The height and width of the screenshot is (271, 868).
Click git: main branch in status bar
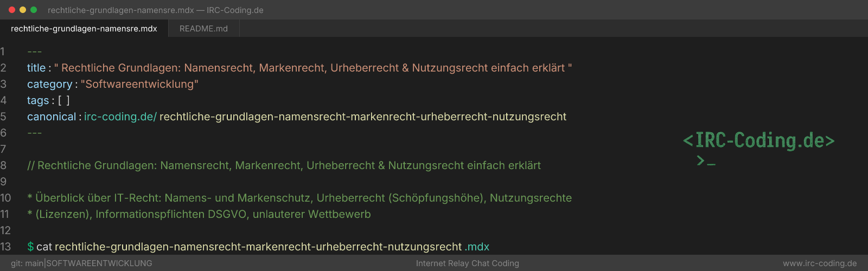pyautogui.click(x=27, y=263)
